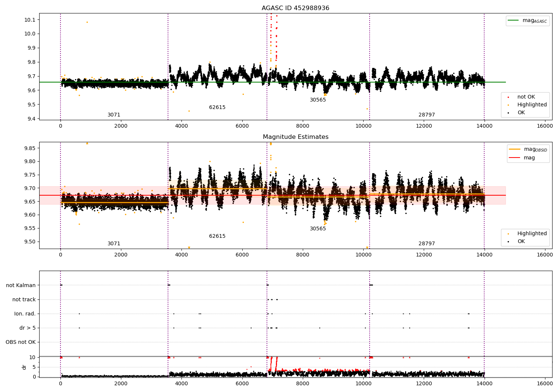Click the 'OBS not OK' row label
This screenshot has width=560, height=392.
[x=21, y=342]
